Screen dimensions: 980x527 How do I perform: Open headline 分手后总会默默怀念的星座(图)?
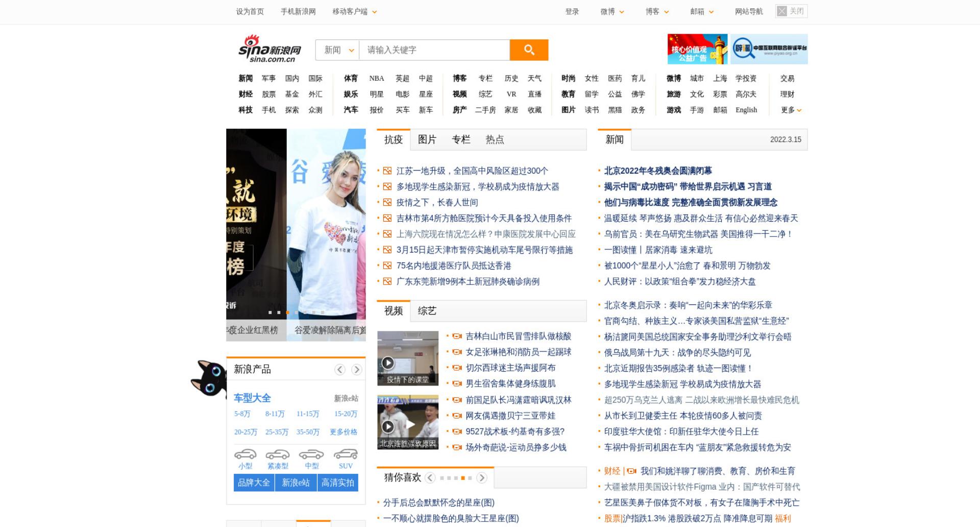click(439, 503)
